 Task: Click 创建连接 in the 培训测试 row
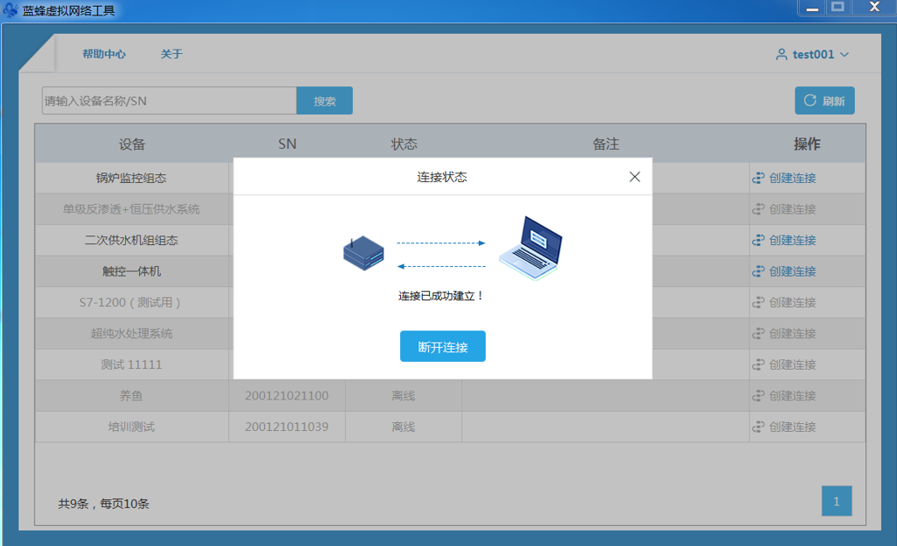tap(784, 426)
